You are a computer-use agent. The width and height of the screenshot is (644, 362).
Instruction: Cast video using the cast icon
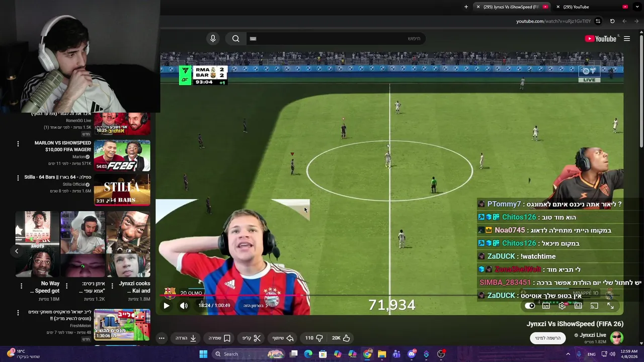594,306
